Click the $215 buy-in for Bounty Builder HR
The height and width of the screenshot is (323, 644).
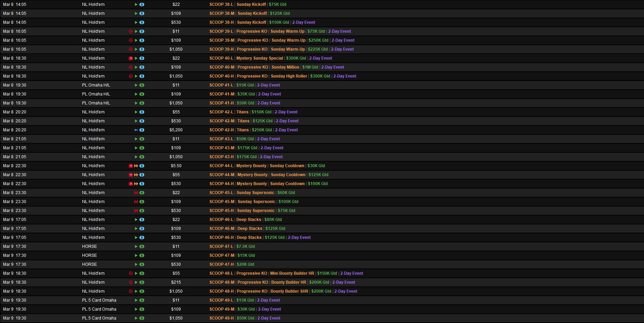(x=176, y=282)
